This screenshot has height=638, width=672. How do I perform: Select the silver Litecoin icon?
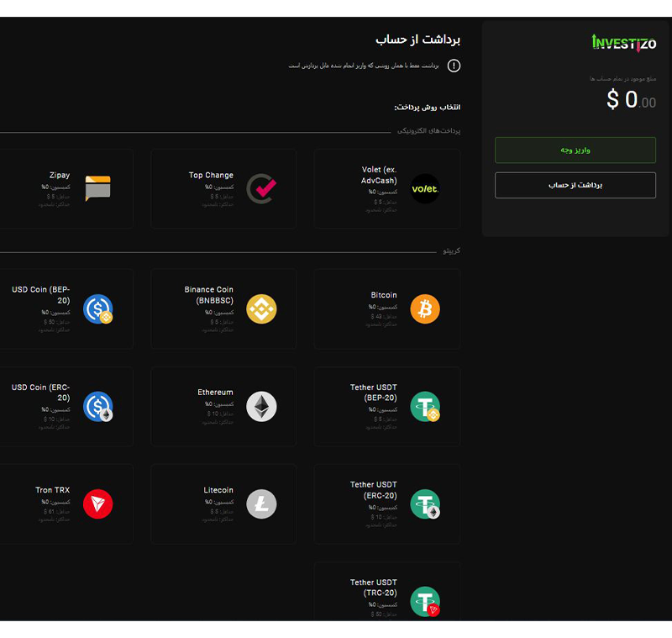coord(261,504)
